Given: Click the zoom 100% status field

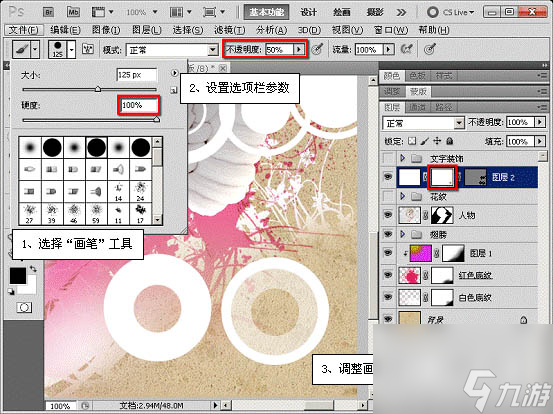Looking at the screenshot, I should (60, 406).
